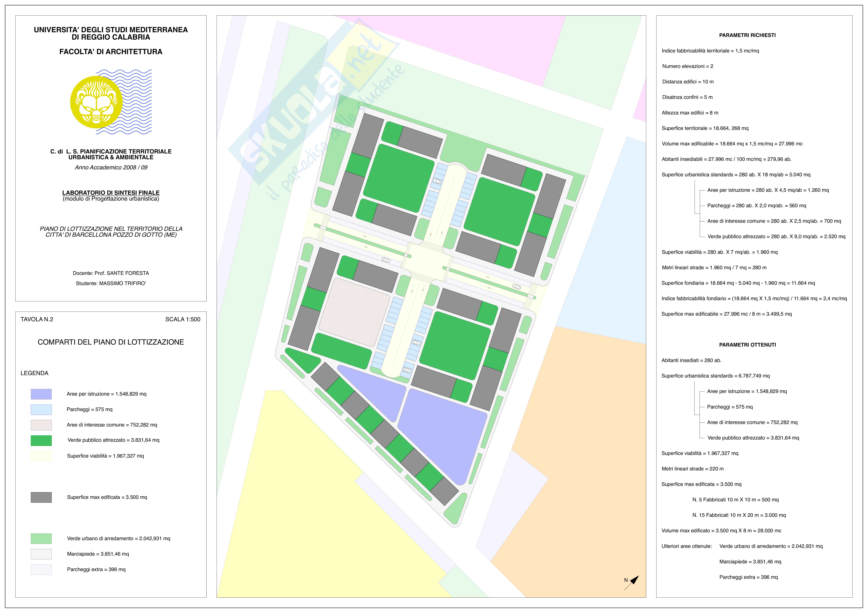Click the COMPARTI DEL PIANO DI LOTTIZZAZIONE title
This screenshot has width=868, height=613.
[111, 342]
